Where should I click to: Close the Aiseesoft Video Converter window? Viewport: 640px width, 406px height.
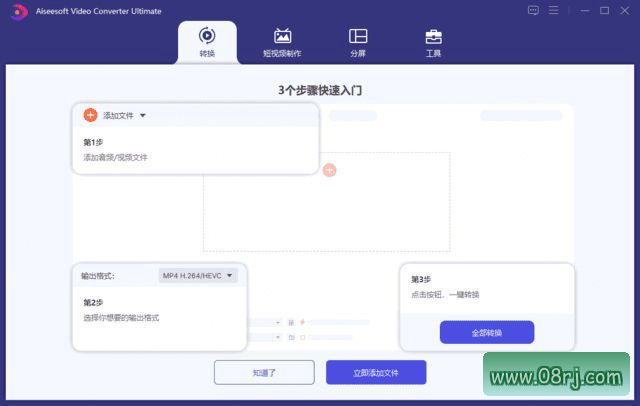624,11
